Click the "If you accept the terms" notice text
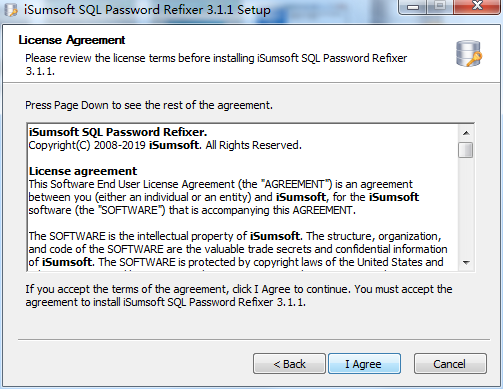This screenshot has width=503, height=389. (239, 296)
